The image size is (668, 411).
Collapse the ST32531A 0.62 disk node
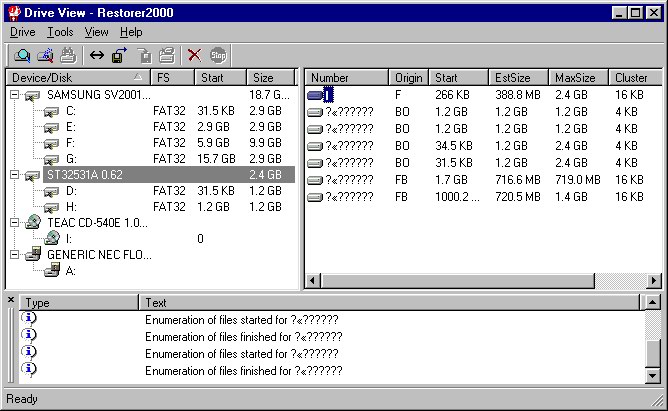[x=15, y=175]
